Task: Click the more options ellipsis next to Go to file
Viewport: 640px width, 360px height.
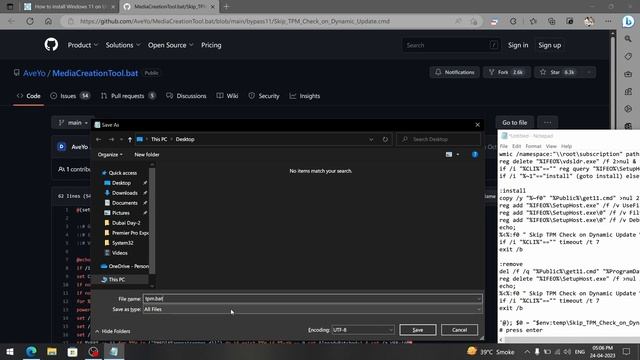Action: (547, 122)
